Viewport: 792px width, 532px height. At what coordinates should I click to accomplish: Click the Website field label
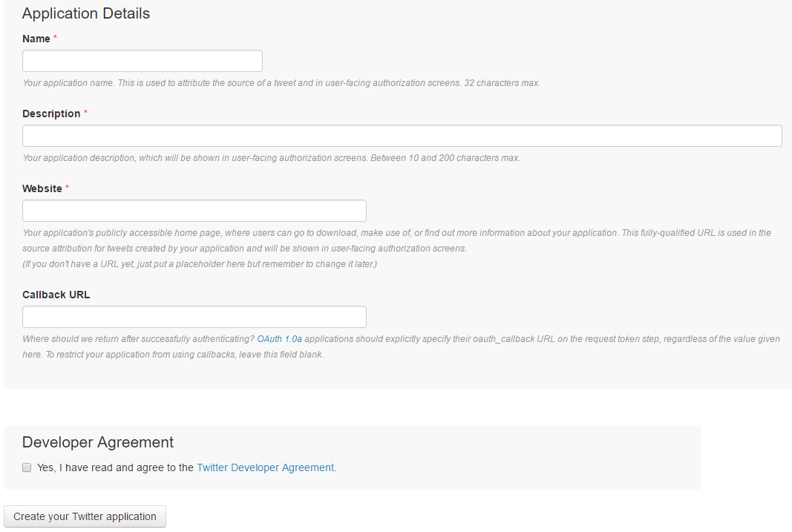[x=42, y=188]
